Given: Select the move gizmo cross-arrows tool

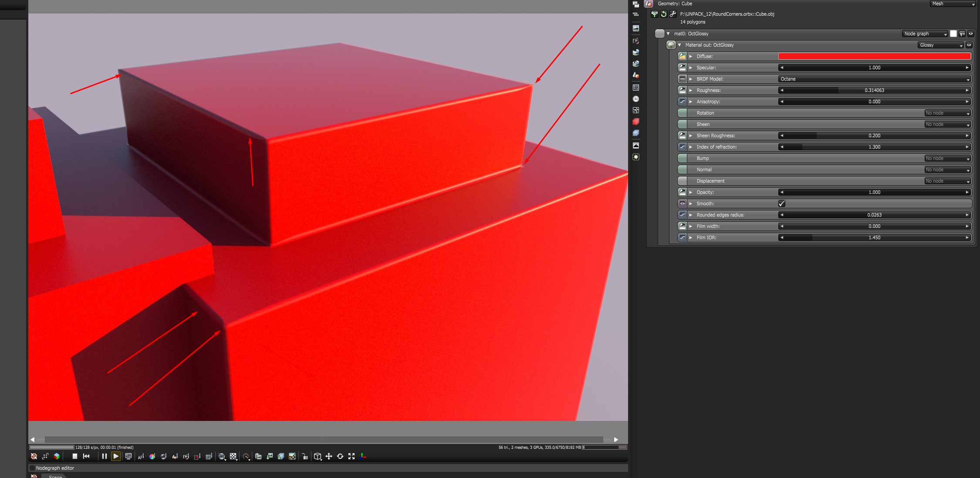Looking at the screenshot, I should tap(329, 456).
